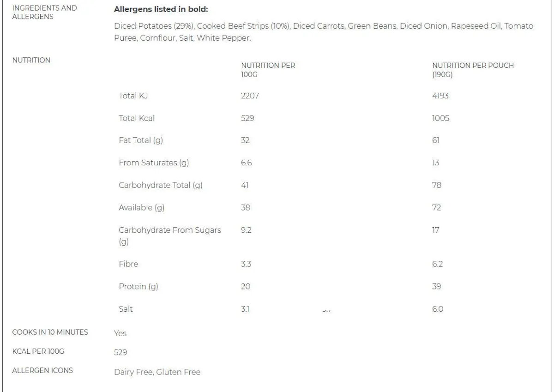Click the Fat Total (g) row label
Image resolution: width=554 pixels, height=392 pixels.
click(141, 140)
